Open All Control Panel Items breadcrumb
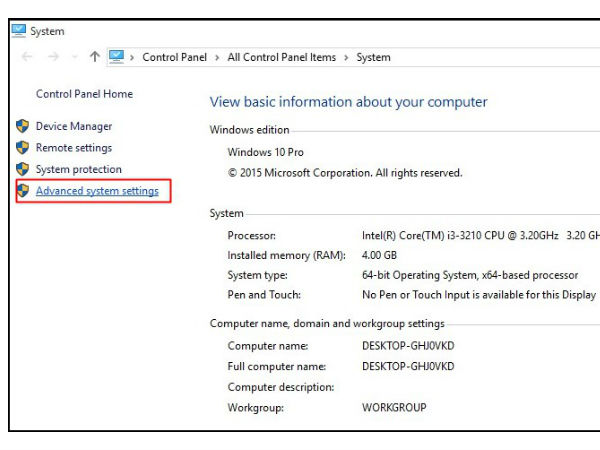Viewport: 600px width, 450px height. [282, 57]
